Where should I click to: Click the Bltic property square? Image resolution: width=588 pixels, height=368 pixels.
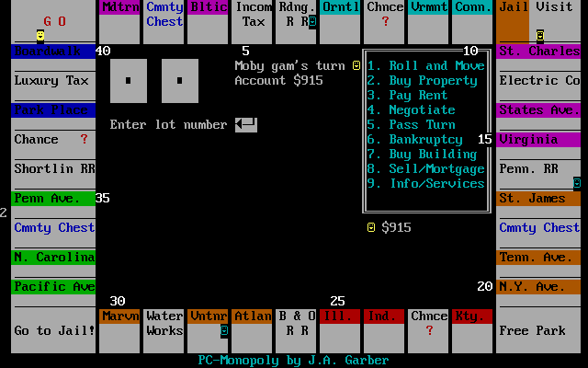(x=208, y=22)
